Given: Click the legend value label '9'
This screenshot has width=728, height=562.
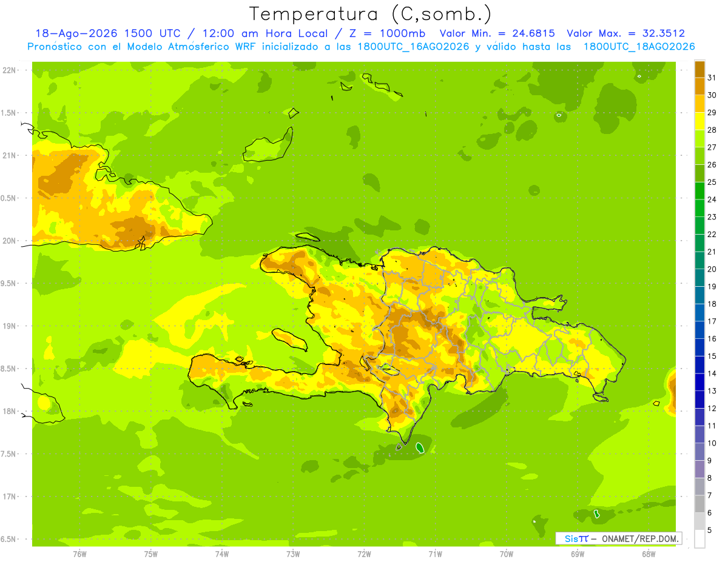Looking at the screenshot, I should click(x=710, y=460).
